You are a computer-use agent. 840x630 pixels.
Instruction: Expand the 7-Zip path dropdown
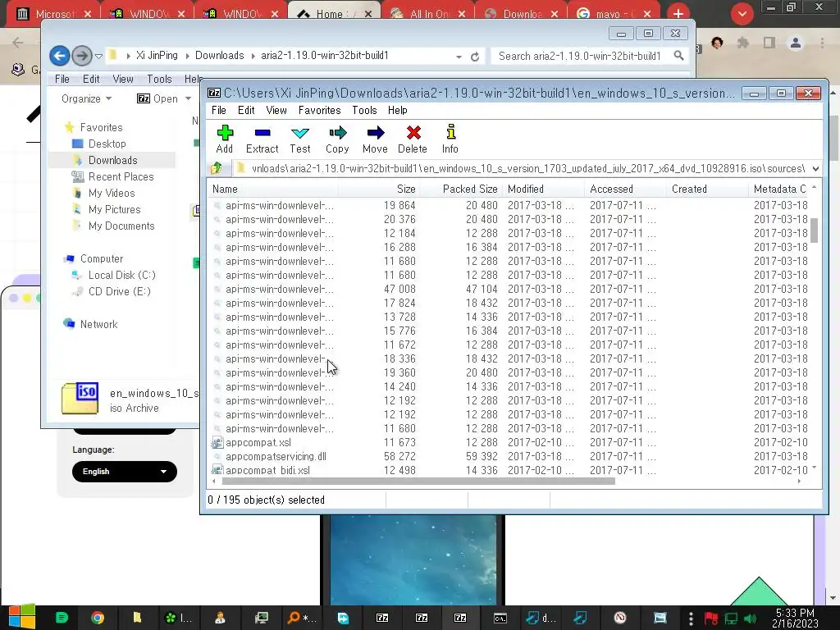click(815, 169)
